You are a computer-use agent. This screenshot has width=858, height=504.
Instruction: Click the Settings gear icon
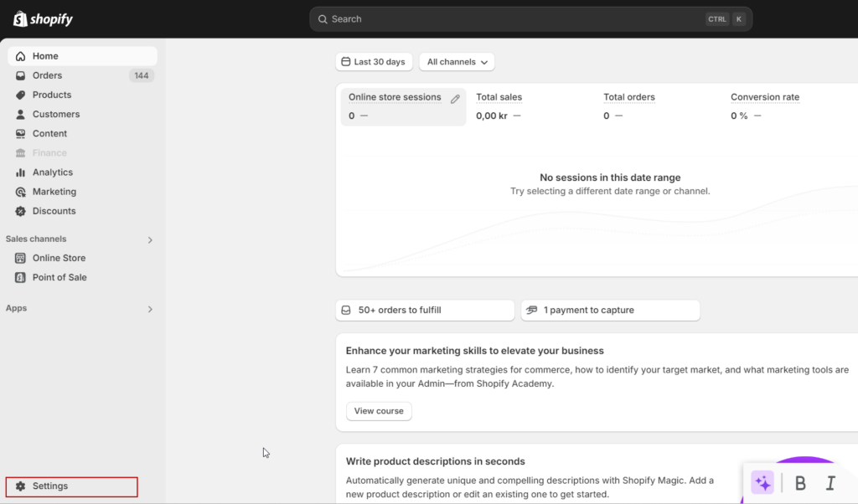pyautogui.click(x=20, y=486)
